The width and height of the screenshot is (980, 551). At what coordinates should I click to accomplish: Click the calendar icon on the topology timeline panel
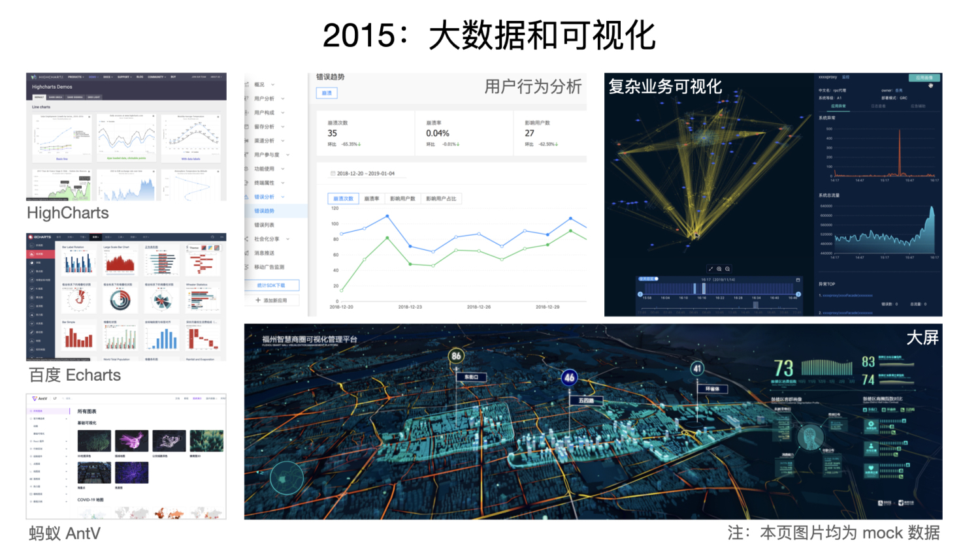coord(798,280)
